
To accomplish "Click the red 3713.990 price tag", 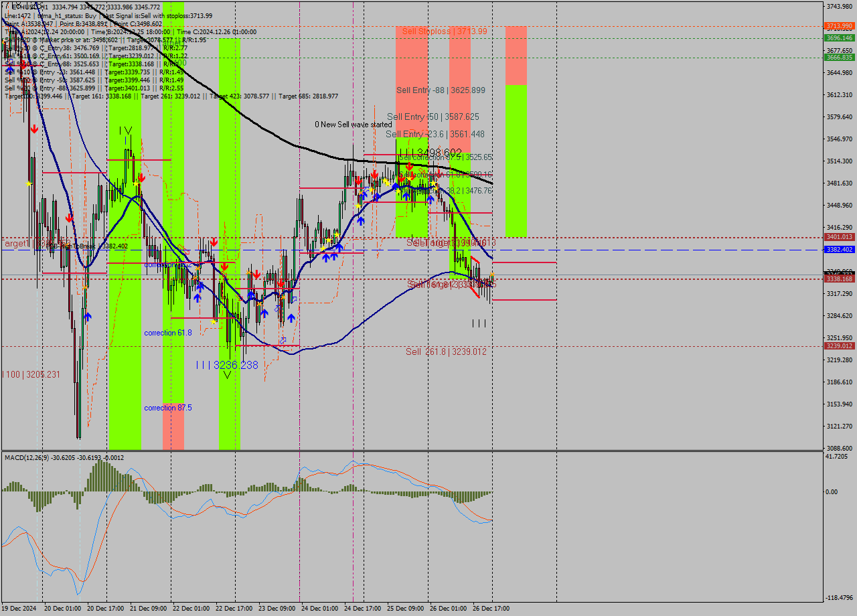I will click(x=840, y=26).
